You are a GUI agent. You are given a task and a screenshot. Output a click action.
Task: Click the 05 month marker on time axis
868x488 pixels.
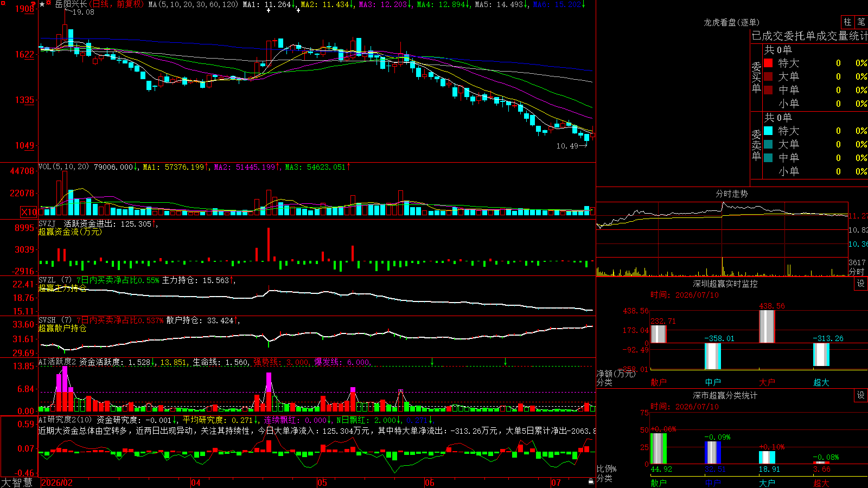pos(322,483)
